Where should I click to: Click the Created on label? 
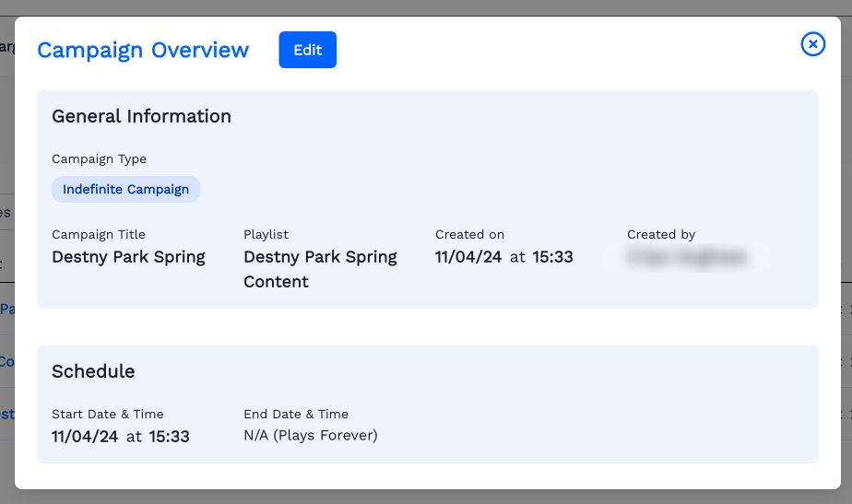(469, 235)
